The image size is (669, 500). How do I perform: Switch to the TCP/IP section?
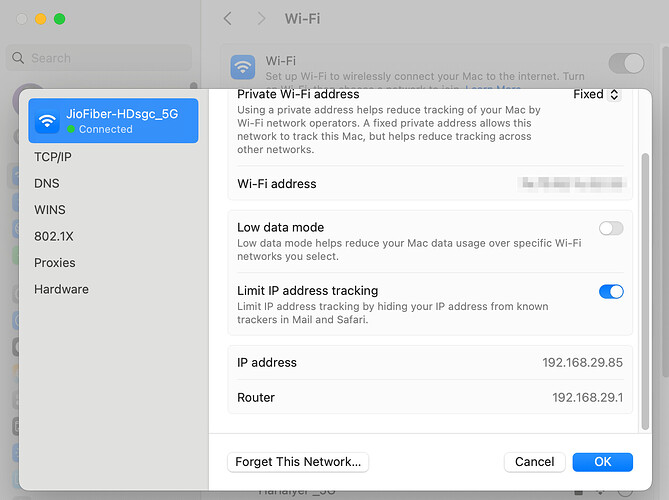[x=53, y=157]
